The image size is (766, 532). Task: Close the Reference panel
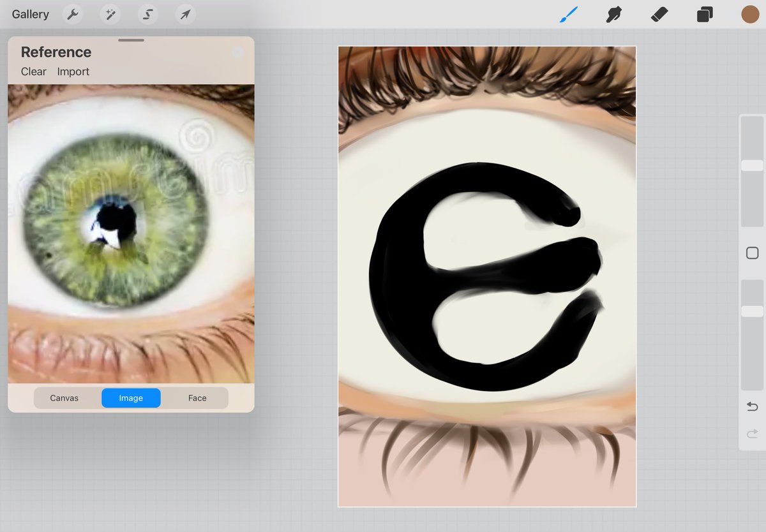[239, 52]
